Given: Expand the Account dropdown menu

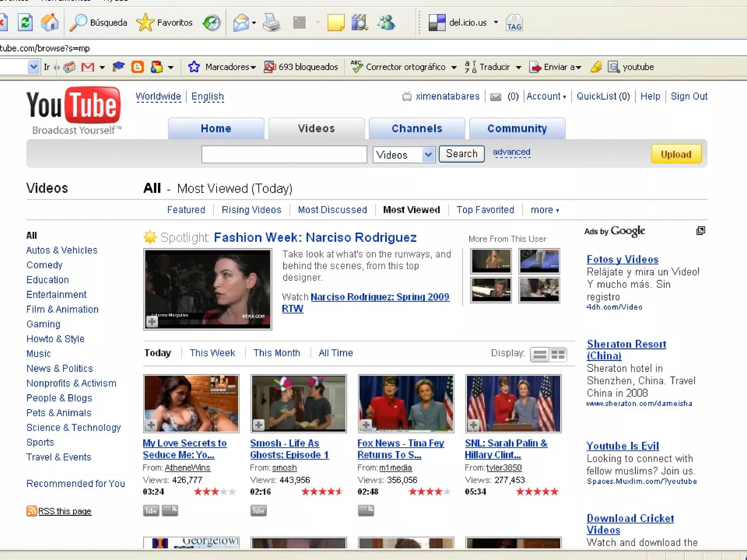Looking at the screenshot, I should [x=546, y=96].
